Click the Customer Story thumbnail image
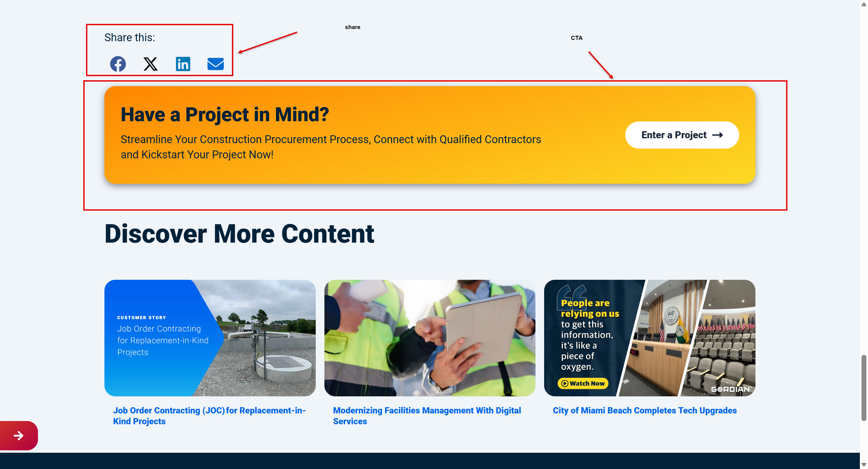868x469 pixels. tap(210, 338)
